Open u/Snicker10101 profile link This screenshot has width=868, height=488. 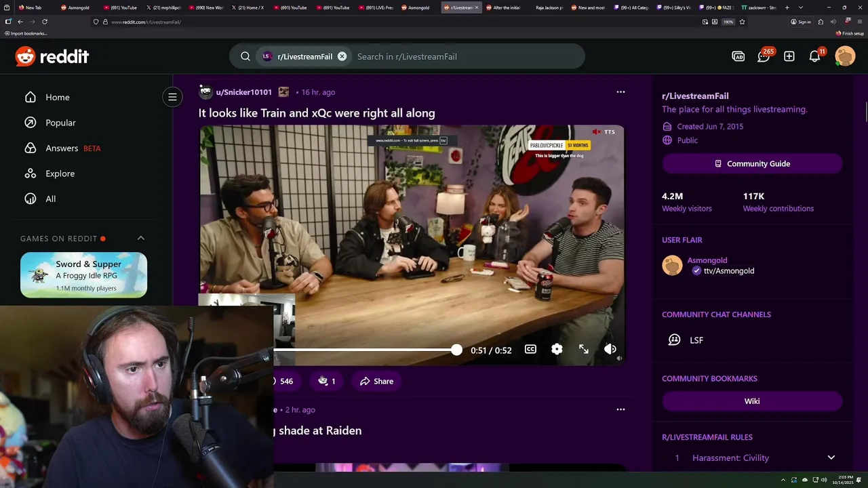[243, 92]
